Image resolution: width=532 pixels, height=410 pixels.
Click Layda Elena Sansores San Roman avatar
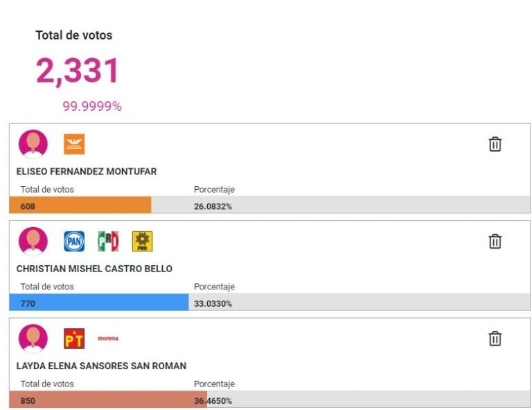click(33, 339)
